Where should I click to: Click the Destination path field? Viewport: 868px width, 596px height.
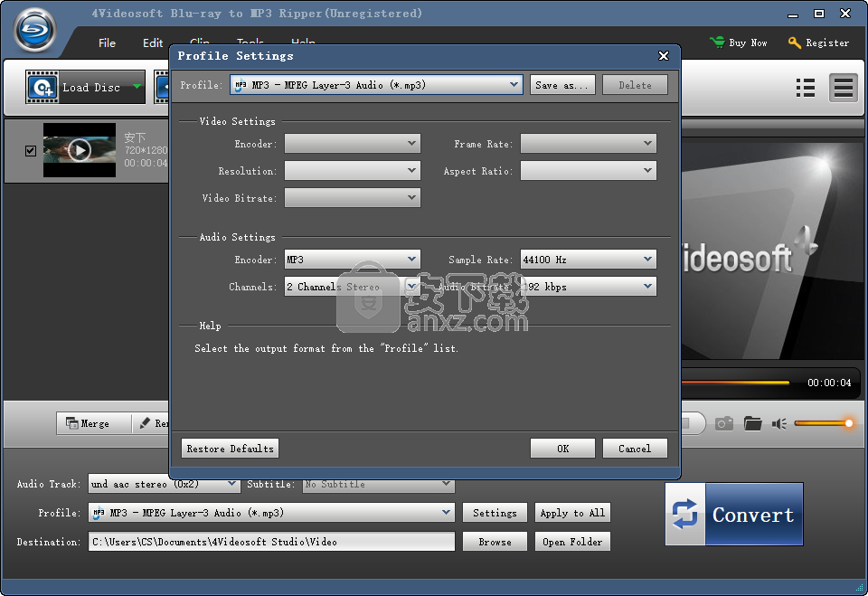pyautogui.click(x=271, y=542)
